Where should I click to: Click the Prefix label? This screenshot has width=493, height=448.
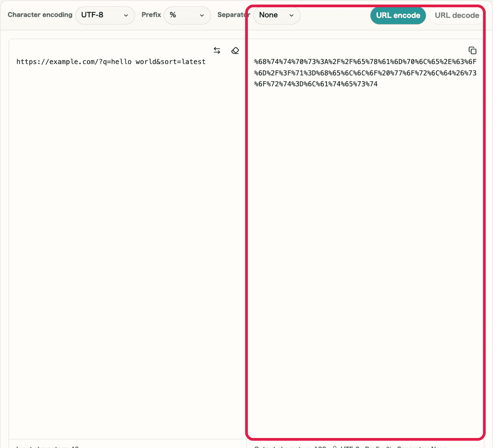(151, 15)
